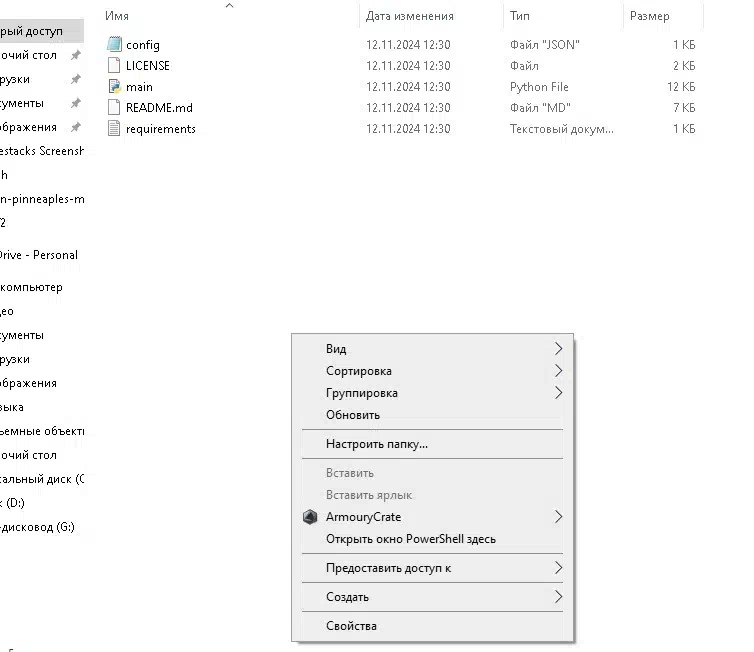Click the README.md file icon

coord(114,107)
